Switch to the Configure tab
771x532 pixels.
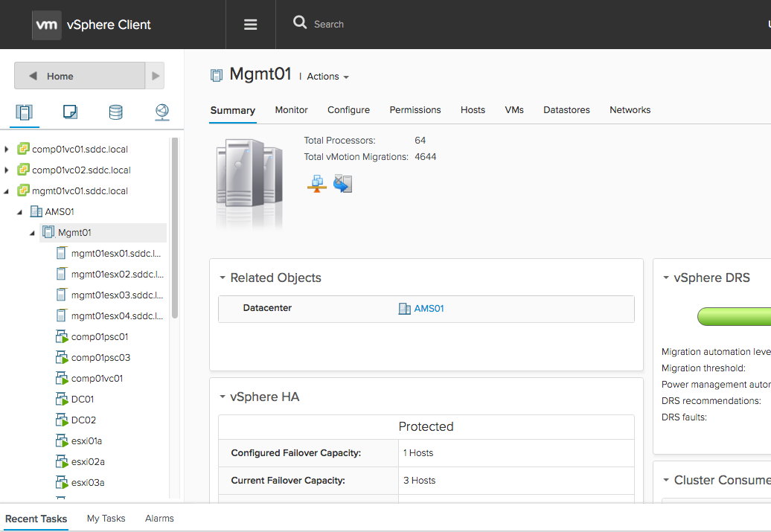pos(348,110)
